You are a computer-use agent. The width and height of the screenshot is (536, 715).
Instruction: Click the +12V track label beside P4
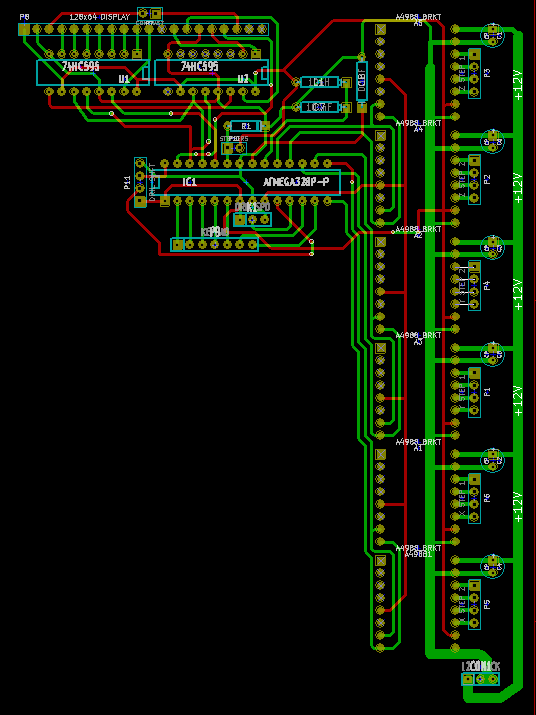pos(518,295)
